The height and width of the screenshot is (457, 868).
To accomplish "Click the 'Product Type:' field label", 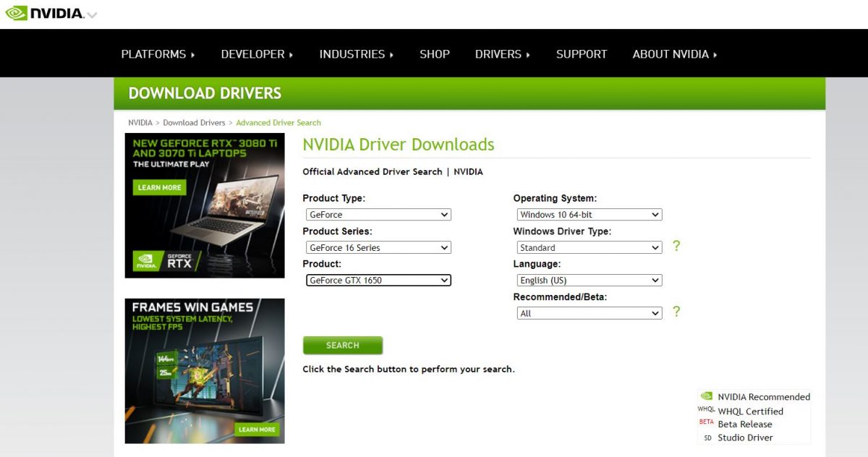I will pos(334,198).
